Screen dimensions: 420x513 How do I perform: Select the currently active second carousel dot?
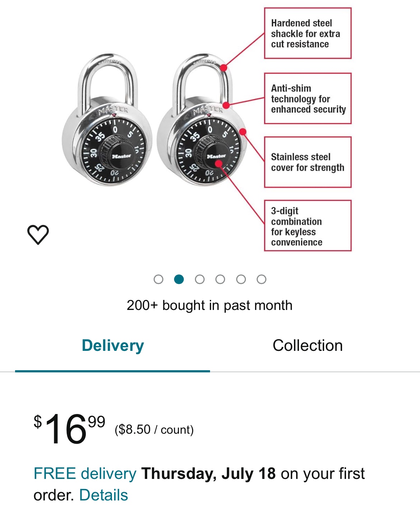coord(179,278)
